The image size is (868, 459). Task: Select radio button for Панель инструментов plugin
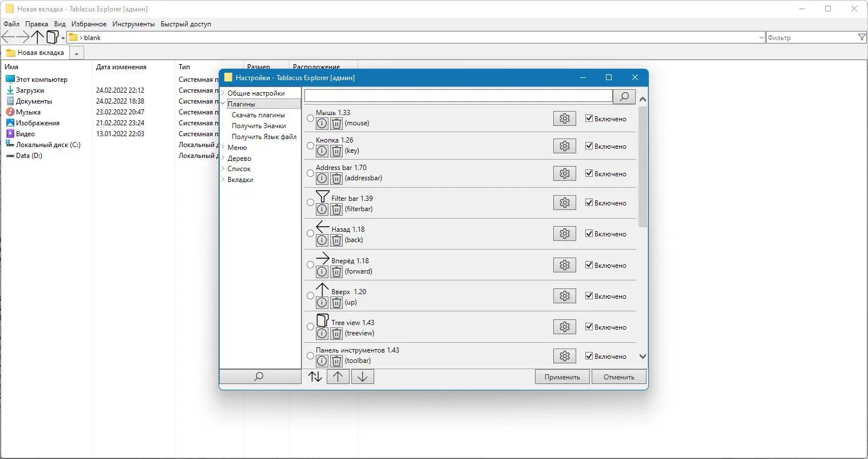pyautogui.click(x=310, y=356)
